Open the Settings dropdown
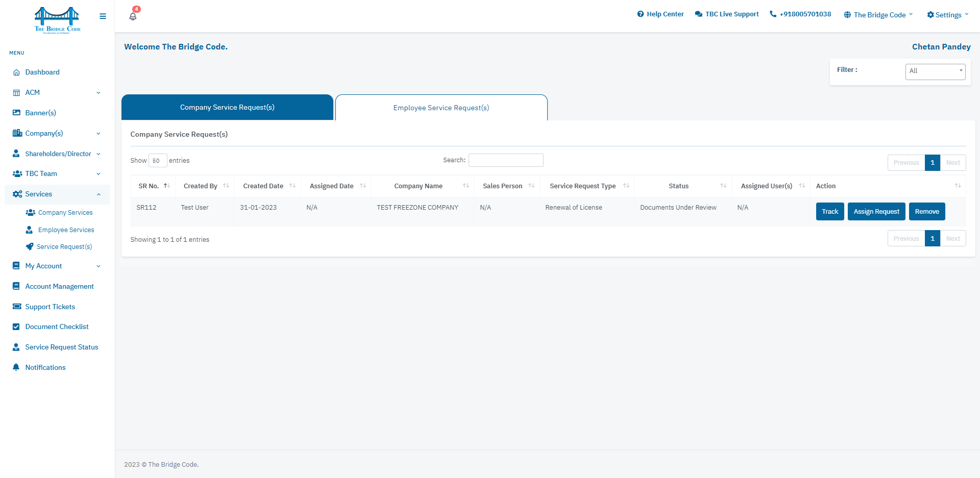The height and width of the screenshot is (478, 980). 947,15
